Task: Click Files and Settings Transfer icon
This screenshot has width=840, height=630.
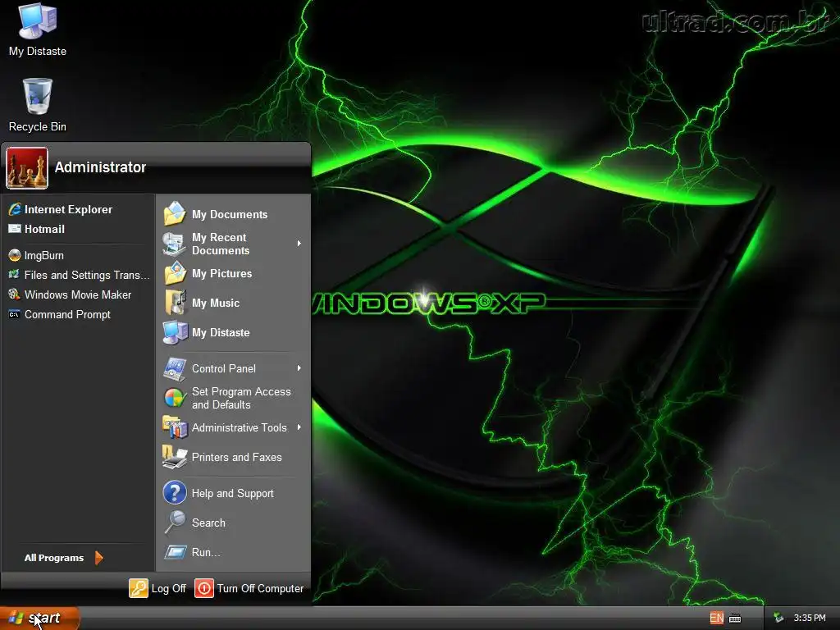Action: [15, 275]
